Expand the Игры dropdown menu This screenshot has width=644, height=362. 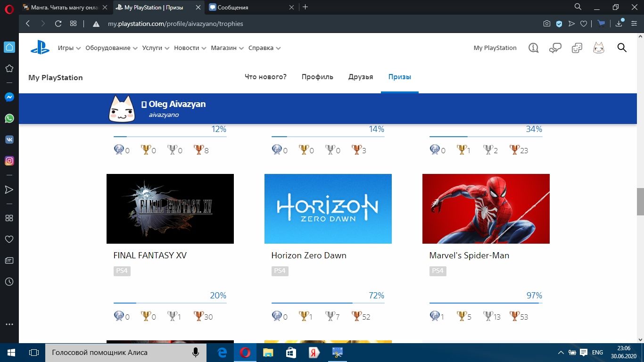coord(69,48)
